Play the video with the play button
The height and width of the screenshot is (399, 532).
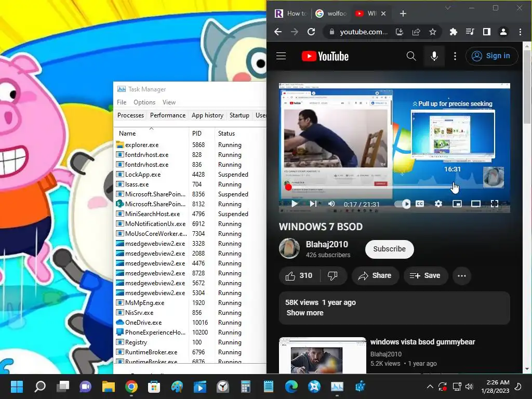pos(294,204)
